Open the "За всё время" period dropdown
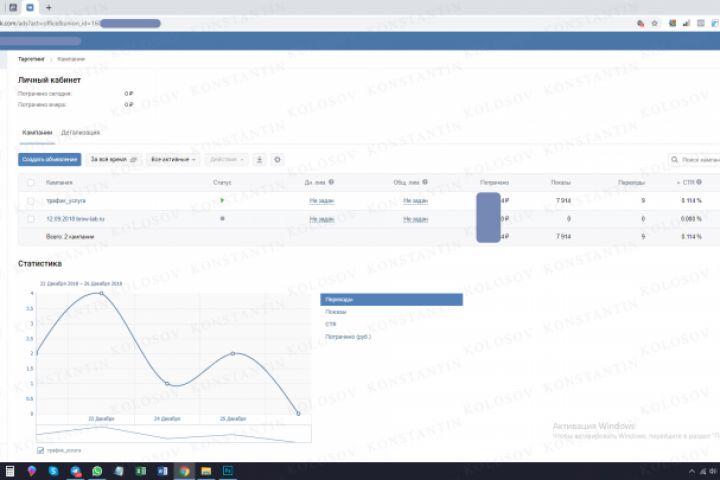Screen dimensions: 720x480 pyautogui.click(x=114, y=159)
